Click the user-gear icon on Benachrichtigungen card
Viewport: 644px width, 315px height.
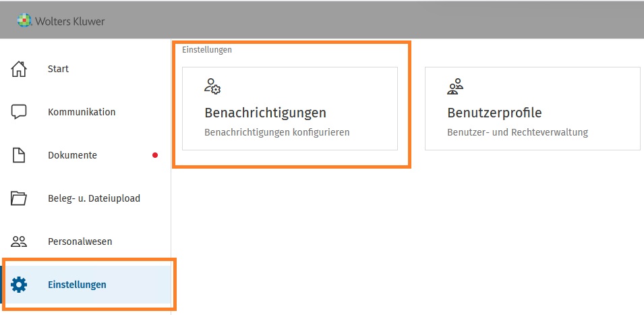[212, 86]
